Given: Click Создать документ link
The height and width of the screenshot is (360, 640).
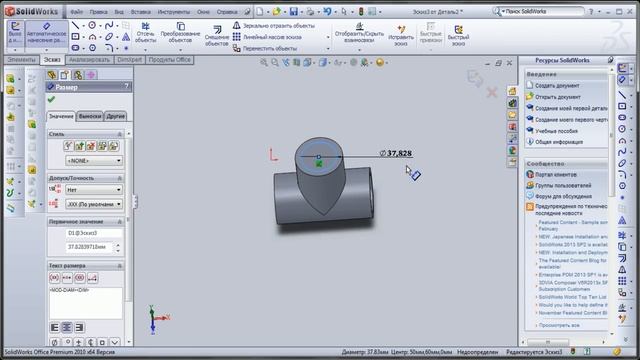Looking at the screenshot, I should click(x=557, y=86).
